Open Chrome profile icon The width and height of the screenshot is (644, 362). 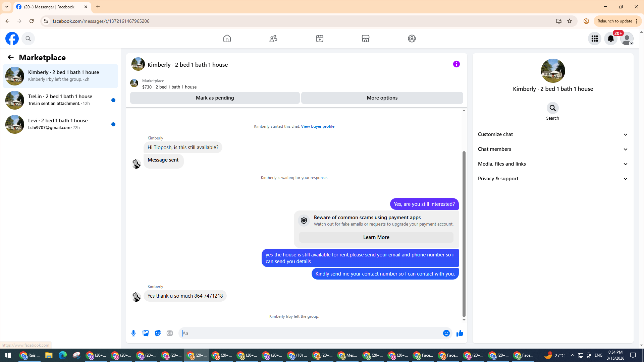coord(586,21)
